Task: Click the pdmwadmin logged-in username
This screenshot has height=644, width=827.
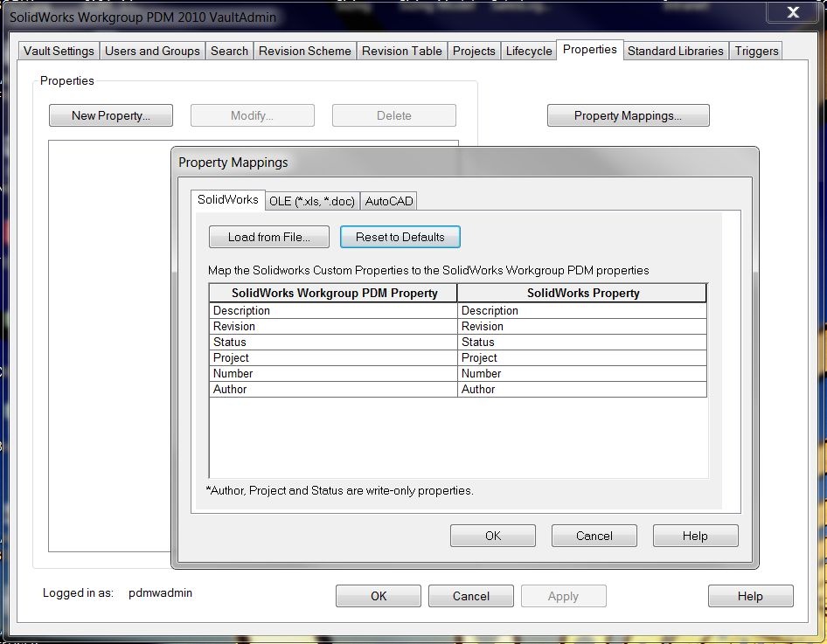Action: pos(160,592)
